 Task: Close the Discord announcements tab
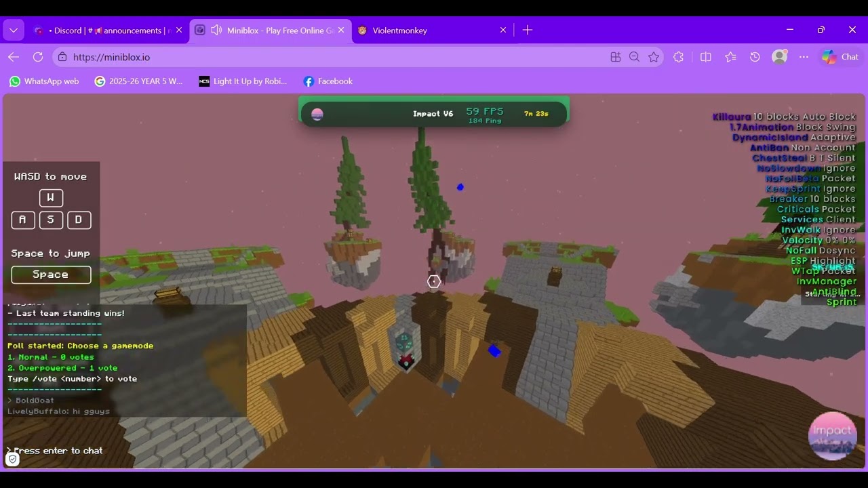click(x=179, y=30)
